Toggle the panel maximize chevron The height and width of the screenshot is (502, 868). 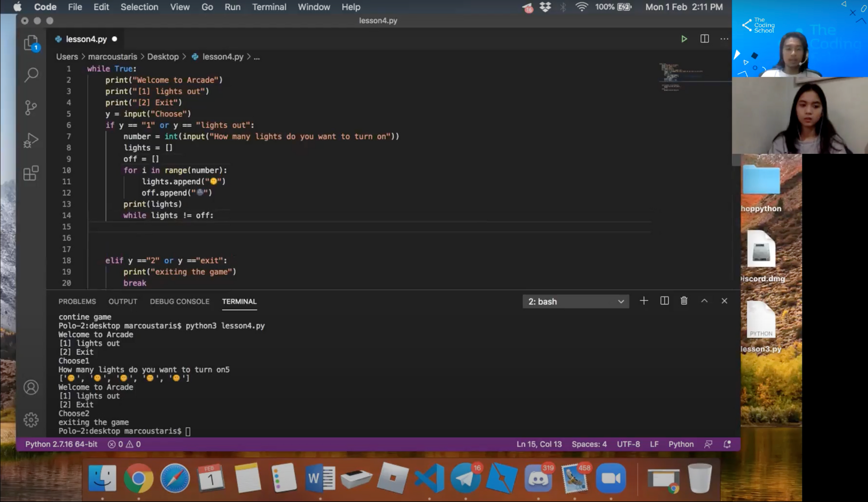pyautogui.click(x=704, y=301)
